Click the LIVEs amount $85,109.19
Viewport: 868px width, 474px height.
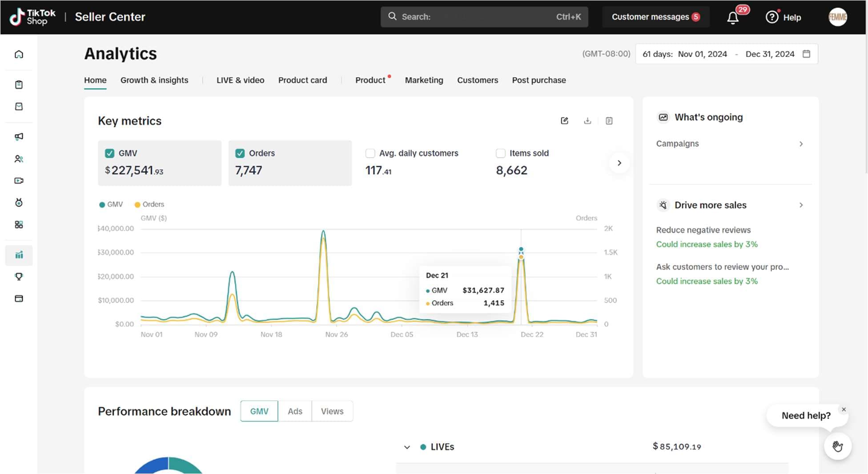click(x=677, y=446)
